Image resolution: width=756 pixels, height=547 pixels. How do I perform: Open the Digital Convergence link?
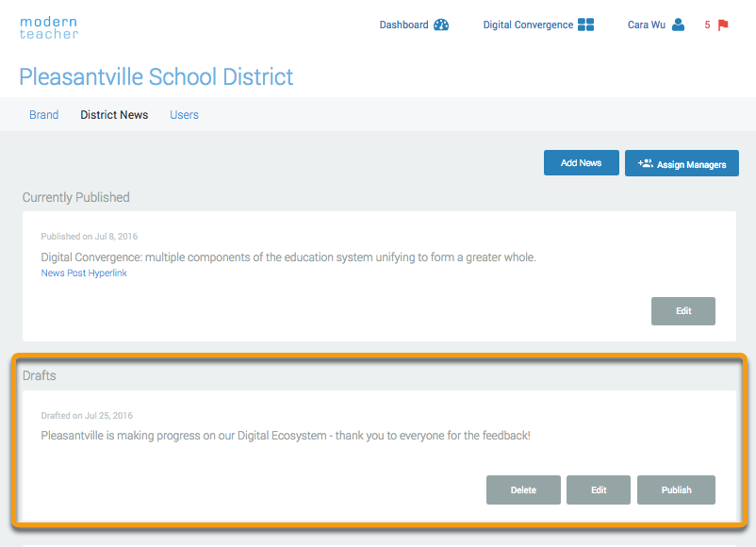(528, 25)
